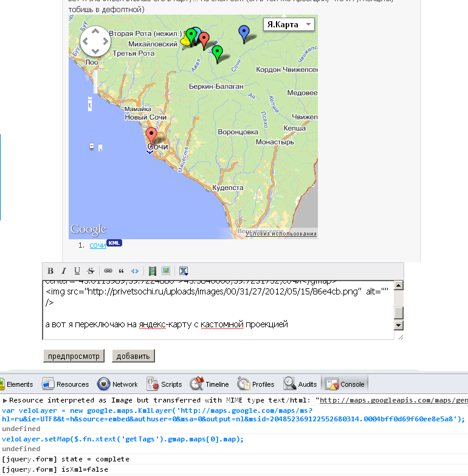
Task: Expand the Resource interpreted console message
Action: tap(5, 401)
